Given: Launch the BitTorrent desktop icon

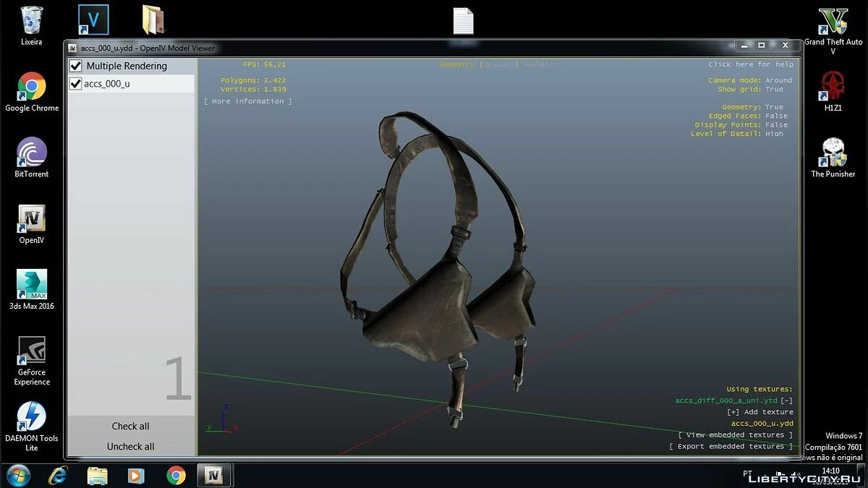Looking at the screenshot, I should [31, 153].
